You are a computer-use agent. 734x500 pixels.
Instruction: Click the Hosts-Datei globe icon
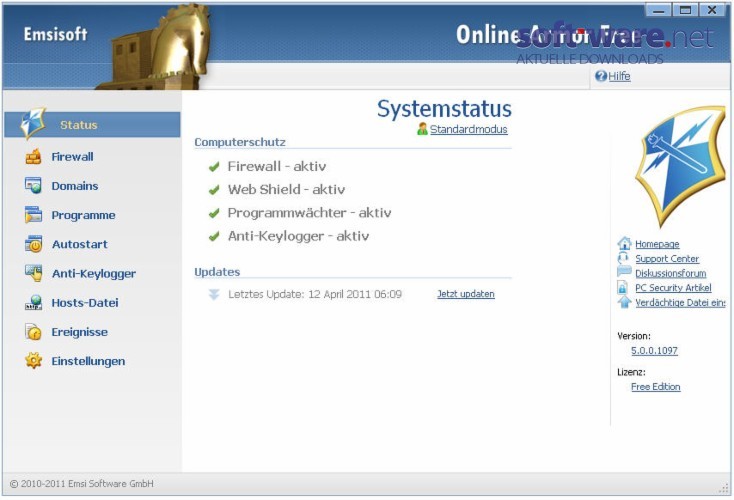[x=33, y=302]
